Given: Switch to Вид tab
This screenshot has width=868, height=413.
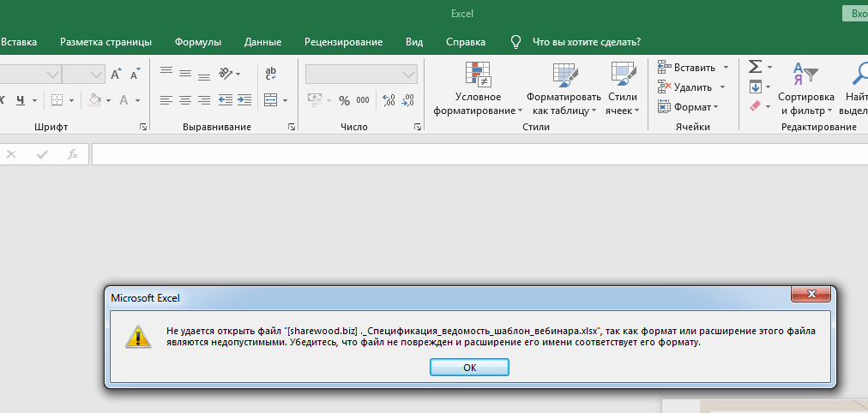Looking at the screenshot, I should pyautogui.click(x=414, y=42).
